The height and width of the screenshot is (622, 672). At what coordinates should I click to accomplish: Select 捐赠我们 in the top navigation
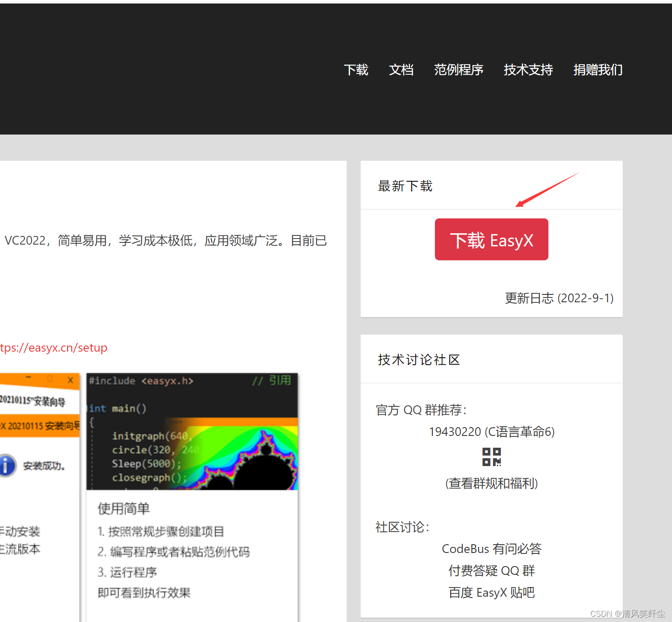click(598, 70)
